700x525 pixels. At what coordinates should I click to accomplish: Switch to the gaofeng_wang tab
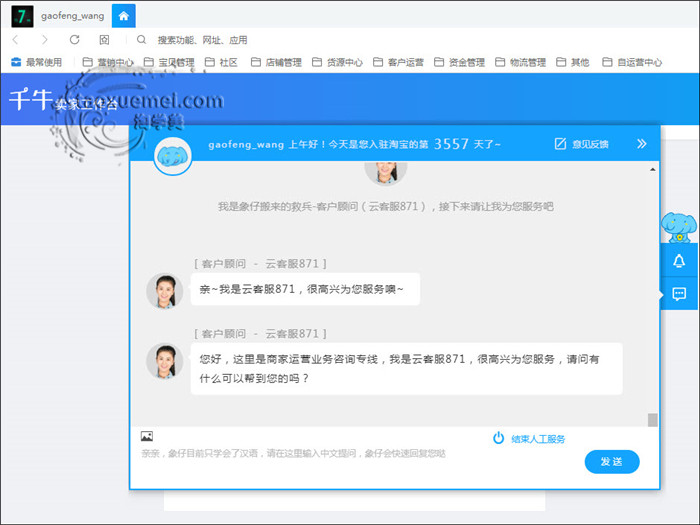(x=72, y=16)
